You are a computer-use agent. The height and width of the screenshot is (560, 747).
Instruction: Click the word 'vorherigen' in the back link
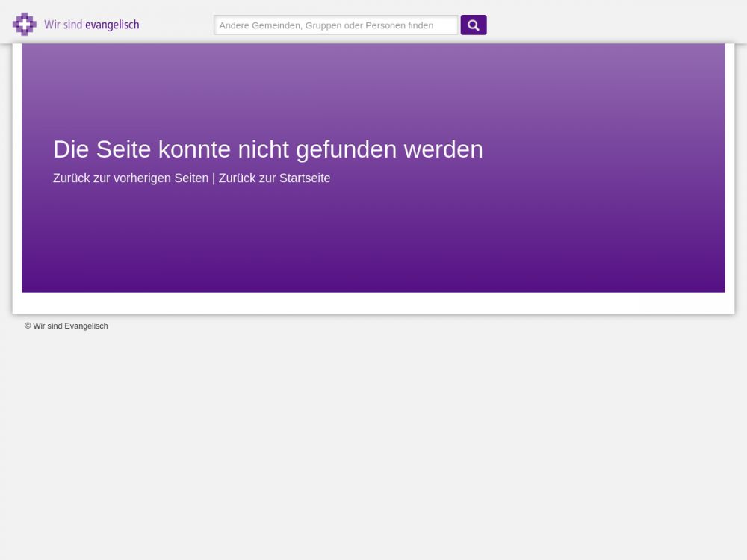(141, 178)
